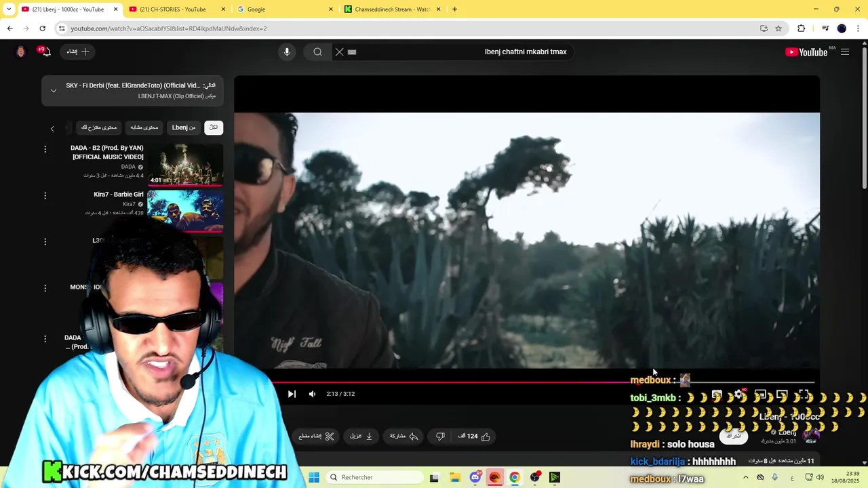
Task: Open the create (إنشاء) menu
Action: [77, 52]
